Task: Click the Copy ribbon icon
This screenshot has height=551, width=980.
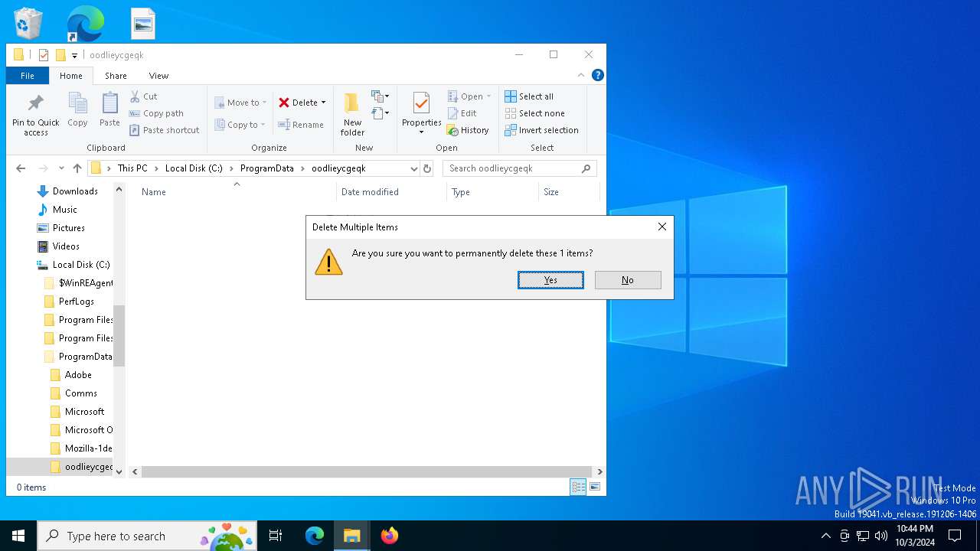Action: [77, 104]
